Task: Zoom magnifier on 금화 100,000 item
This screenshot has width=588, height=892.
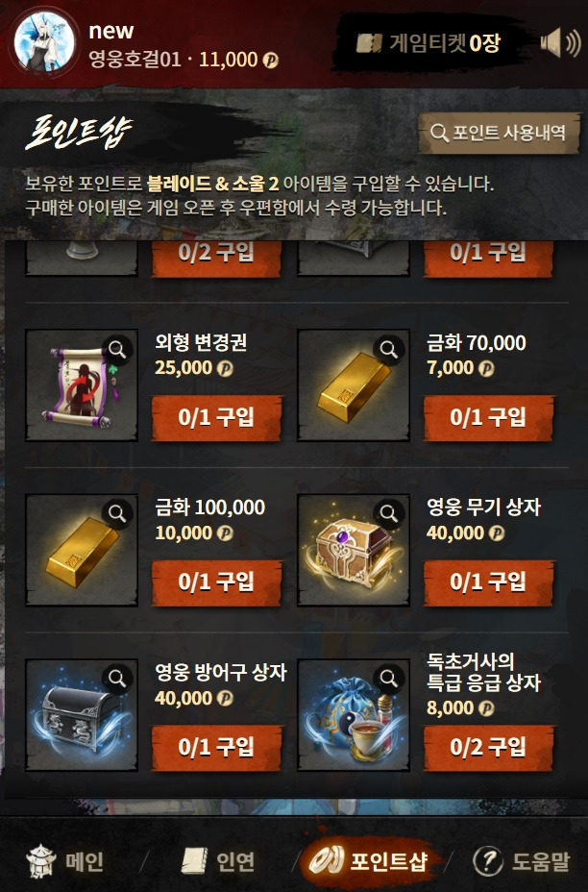Action: 117,513
